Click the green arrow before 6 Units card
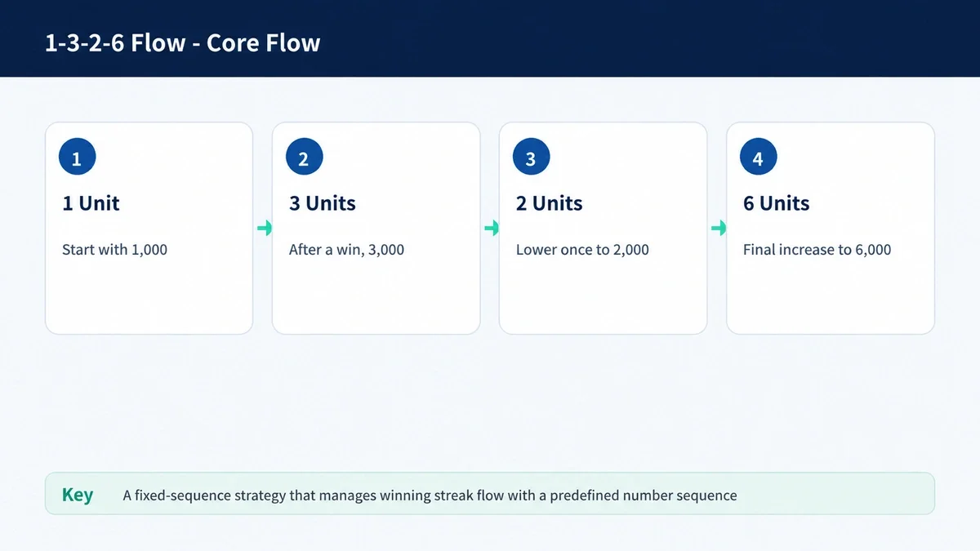Screen dimensions: 980x551 pyautogui.click(x=717, y=229)
